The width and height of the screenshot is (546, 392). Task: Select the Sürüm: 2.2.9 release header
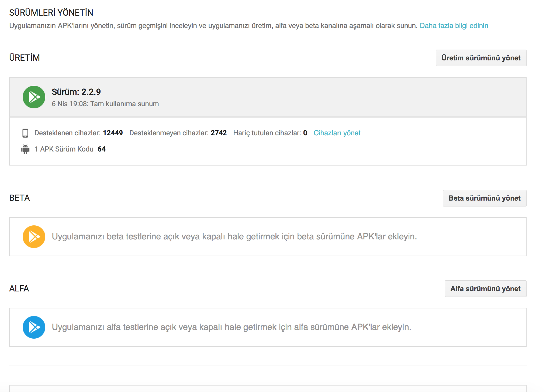76,92
